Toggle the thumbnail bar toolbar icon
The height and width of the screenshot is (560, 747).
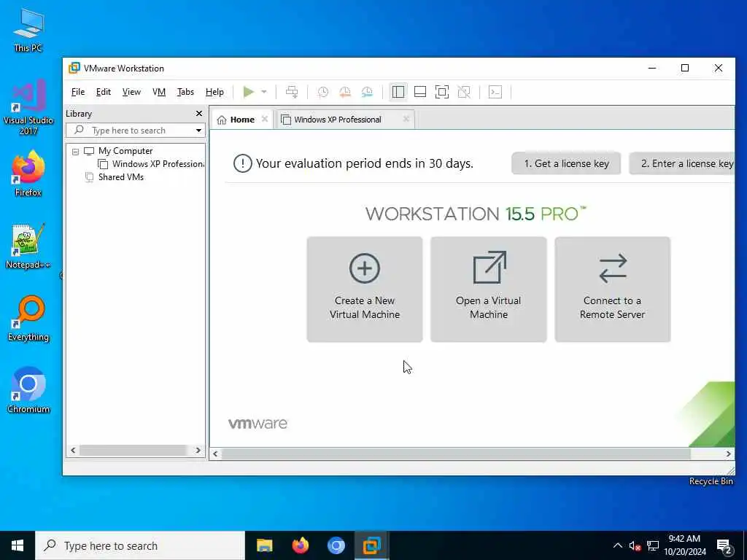point(420,92)
